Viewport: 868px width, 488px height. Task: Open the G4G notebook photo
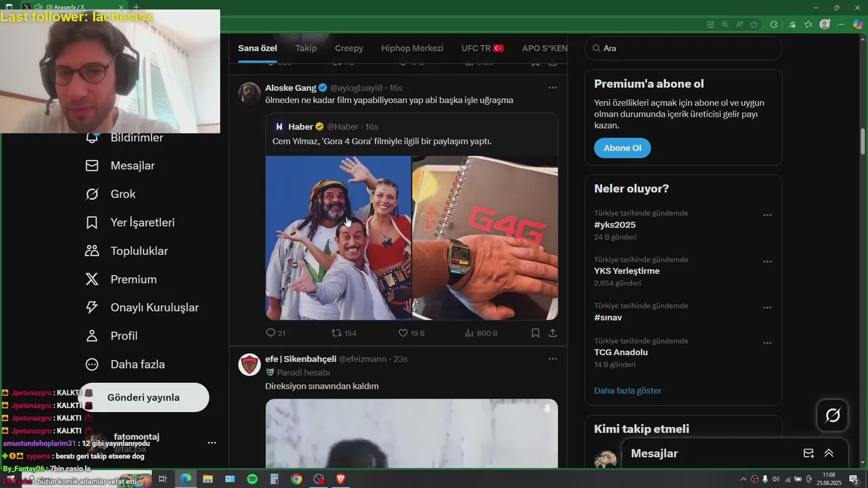tap(485, 238)
